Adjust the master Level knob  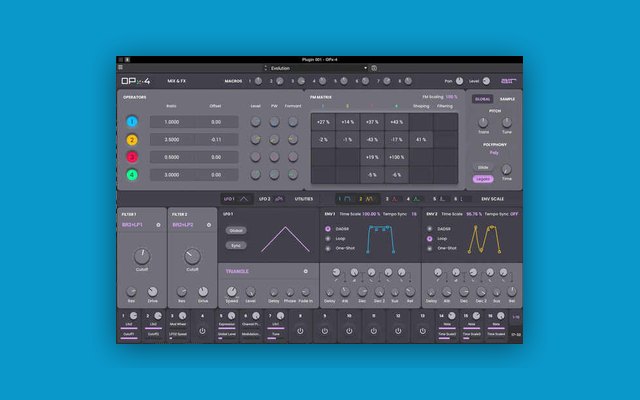click(x=486, y=81)
